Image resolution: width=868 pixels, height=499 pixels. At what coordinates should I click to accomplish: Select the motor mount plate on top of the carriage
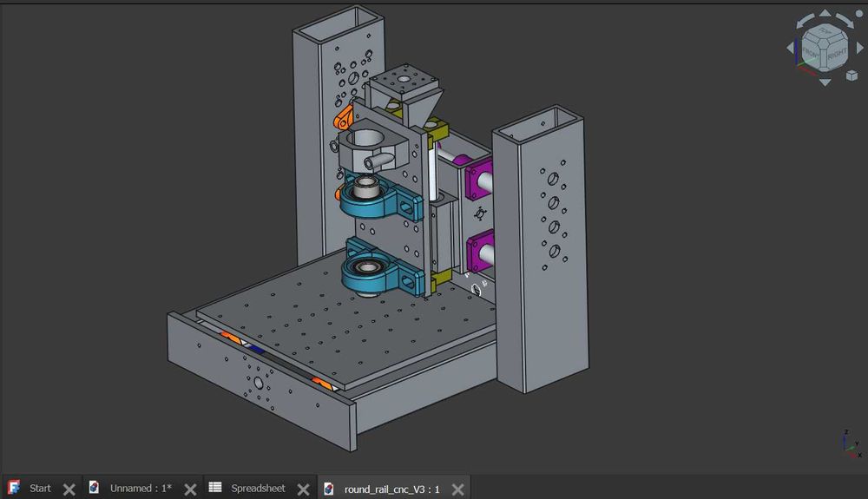[x=404, y=80]
